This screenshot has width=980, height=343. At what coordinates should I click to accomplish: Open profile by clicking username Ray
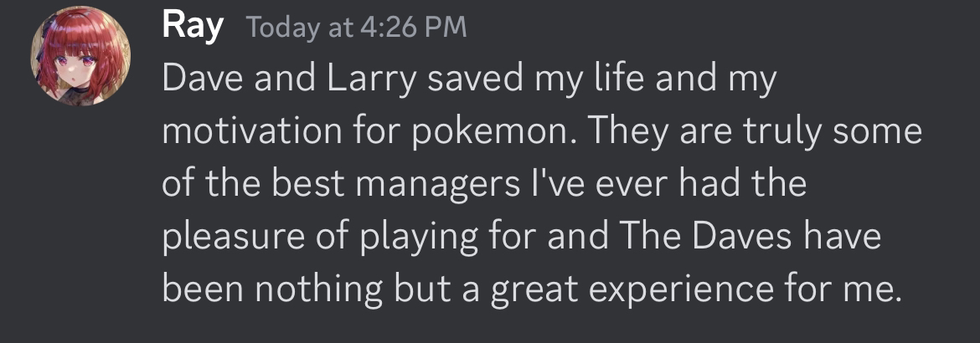tap(193, 27)
